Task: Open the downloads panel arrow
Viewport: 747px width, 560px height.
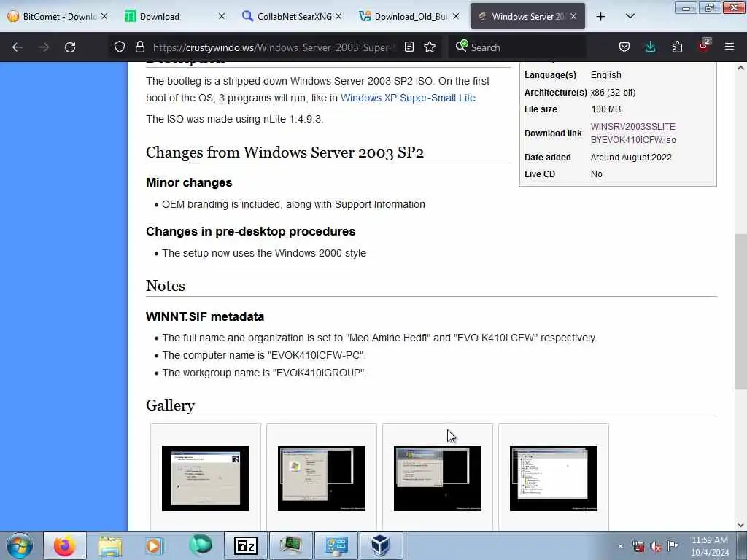Action: 650,47
